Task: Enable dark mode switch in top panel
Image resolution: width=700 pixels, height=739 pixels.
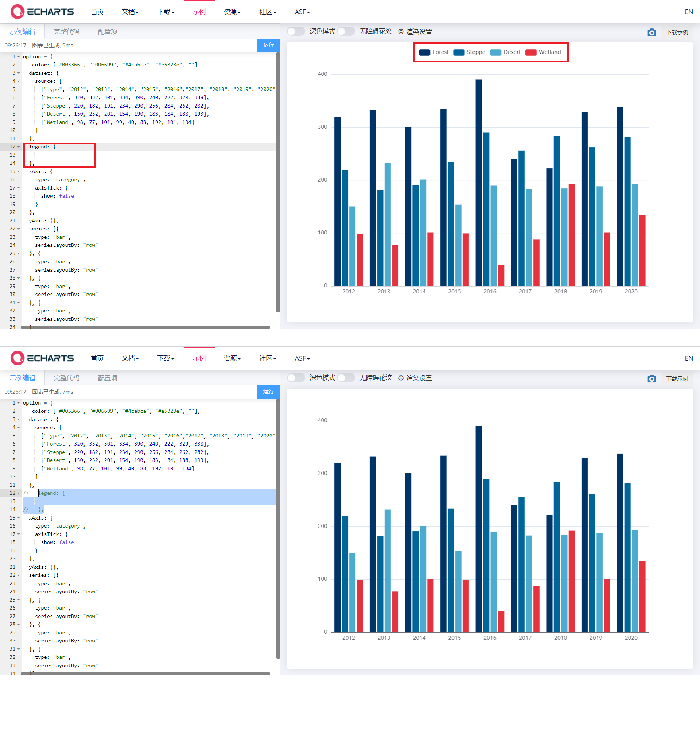Action: [x=296, y=31]
